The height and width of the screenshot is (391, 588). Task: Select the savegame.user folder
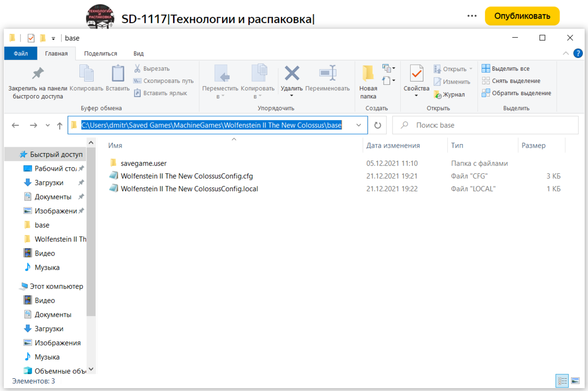[144, 163]
